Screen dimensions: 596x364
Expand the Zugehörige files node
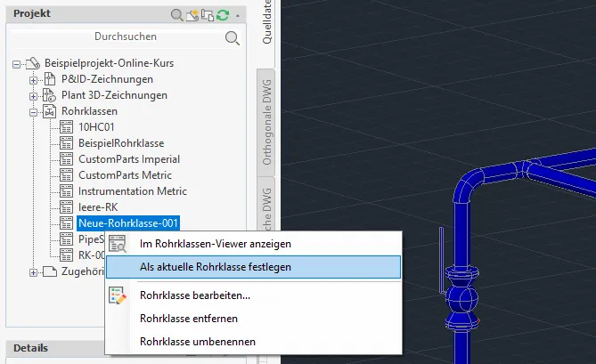pos(34,272)
